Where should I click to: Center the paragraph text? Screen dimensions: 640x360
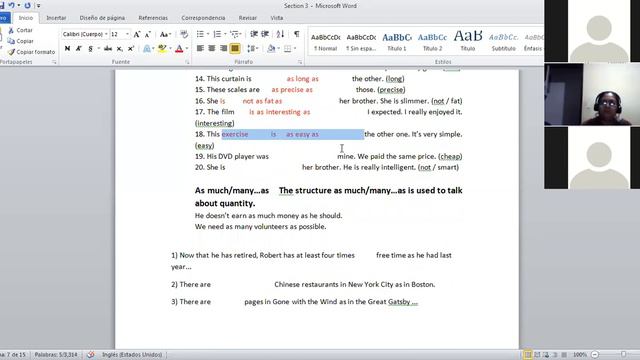pyautogui.click(x=212, y=49)
